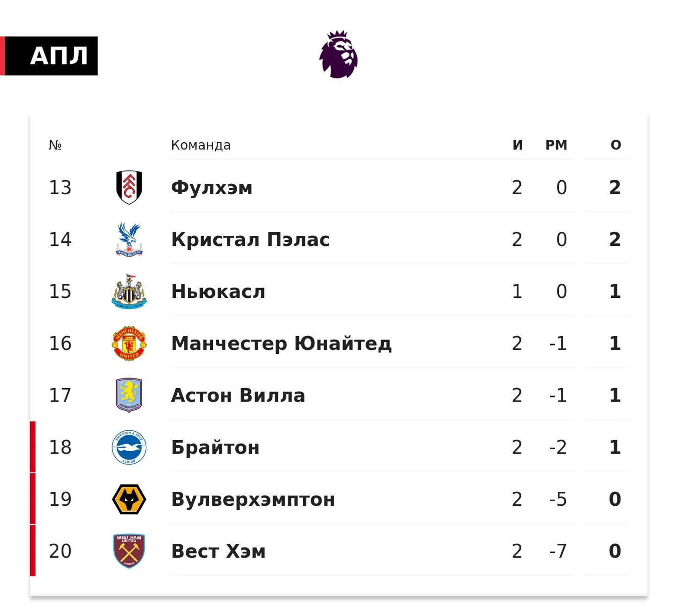Click the Premier League lion logo
676x616 pixels.
pos(338,54)
